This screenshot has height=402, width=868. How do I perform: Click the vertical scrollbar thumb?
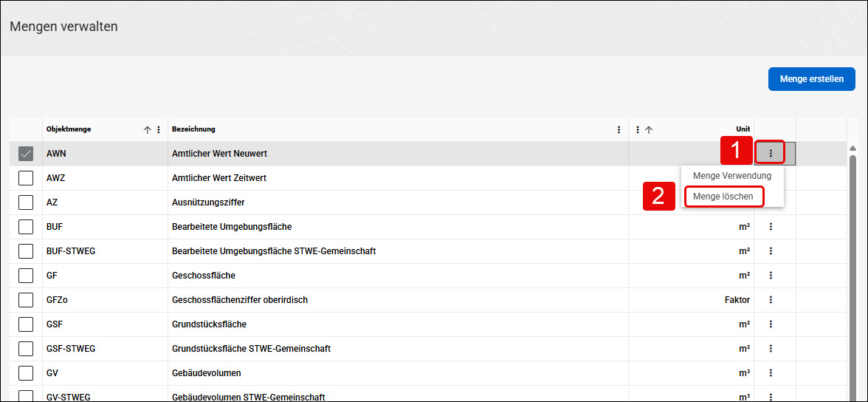pos(852,277)
